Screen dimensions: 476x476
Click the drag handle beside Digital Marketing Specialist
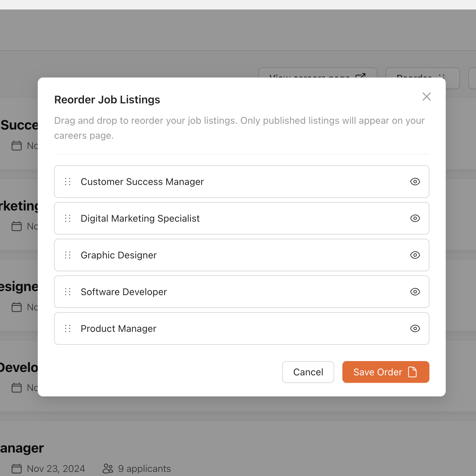(68, 218)
